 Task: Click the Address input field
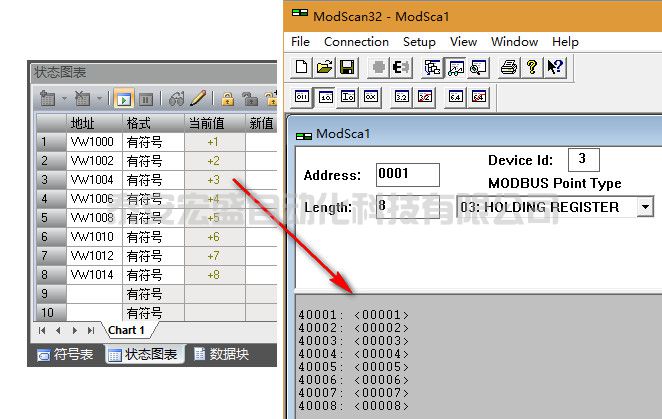(407, 174)
